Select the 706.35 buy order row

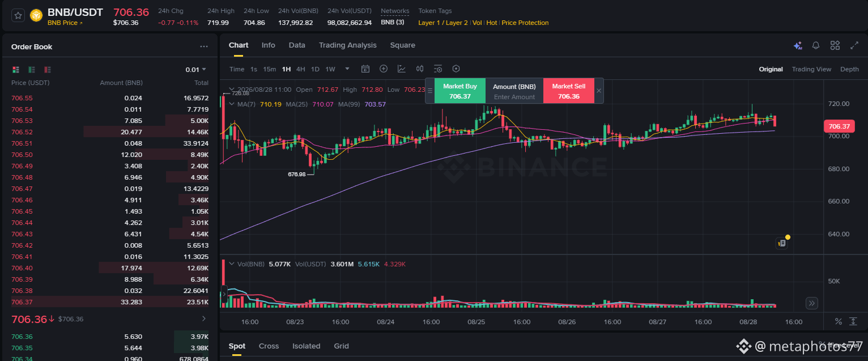coord(110,348)
